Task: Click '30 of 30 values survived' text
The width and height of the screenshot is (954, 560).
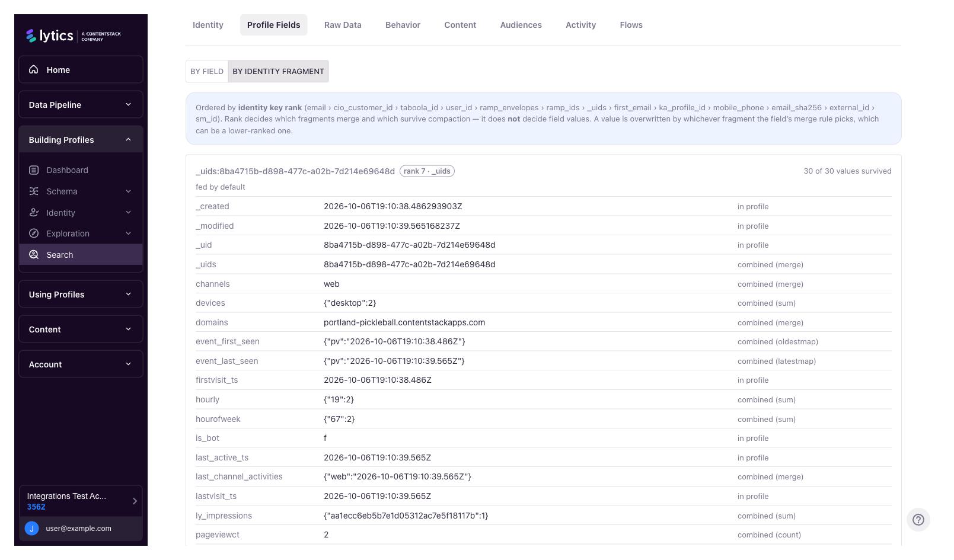Action: click(x=847, y=171)
